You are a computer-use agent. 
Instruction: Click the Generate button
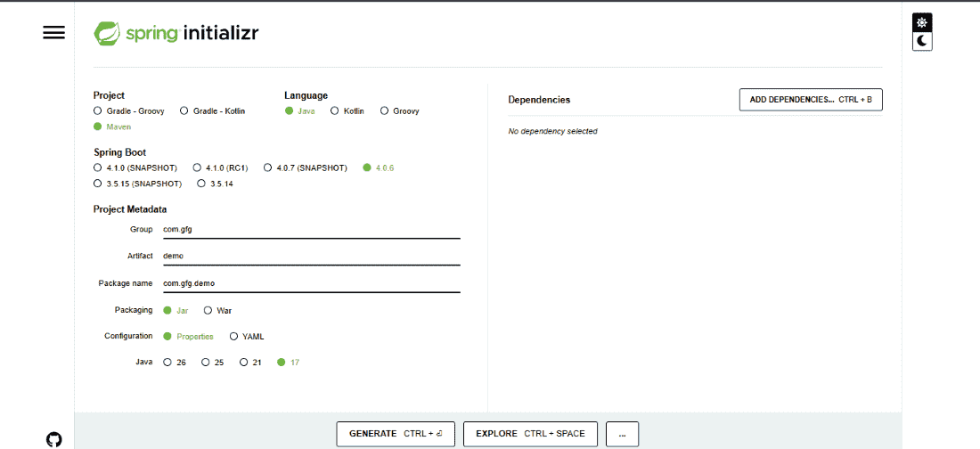[x=396, y=433]
